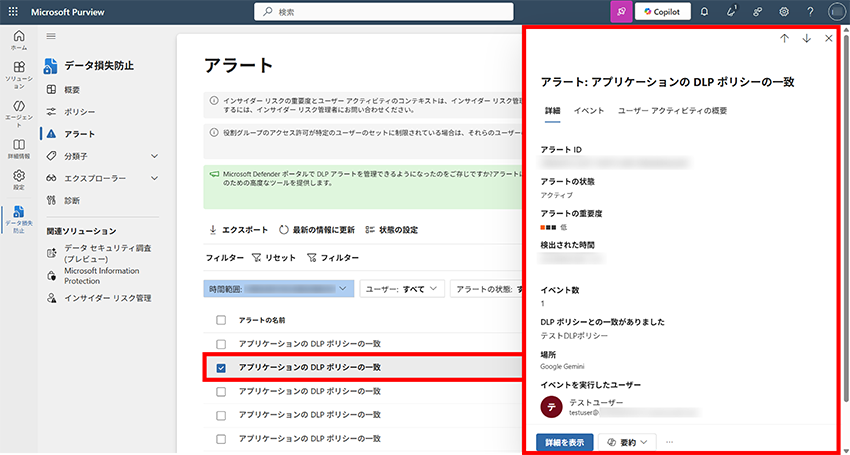Expand the エクスプローラー navigation item
The height and width of the screenshot is (455, 850).
154,178
